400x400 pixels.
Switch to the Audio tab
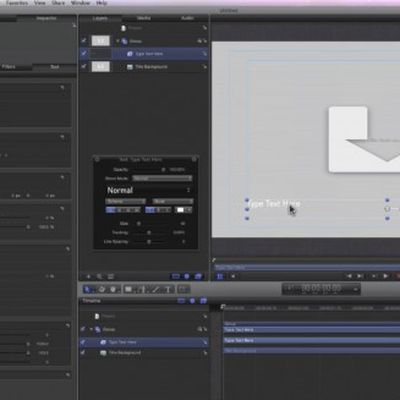[187, 18]
